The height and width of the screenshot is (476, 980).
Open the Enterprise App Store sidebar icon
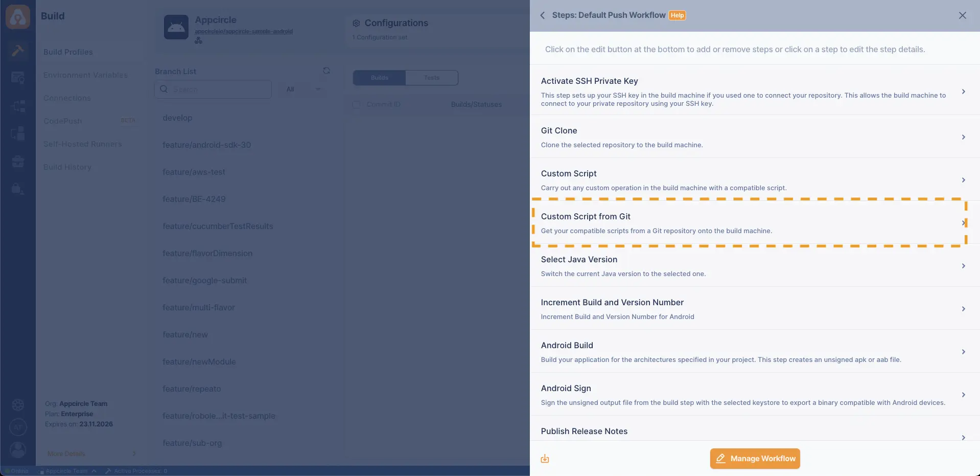point(18,133)
